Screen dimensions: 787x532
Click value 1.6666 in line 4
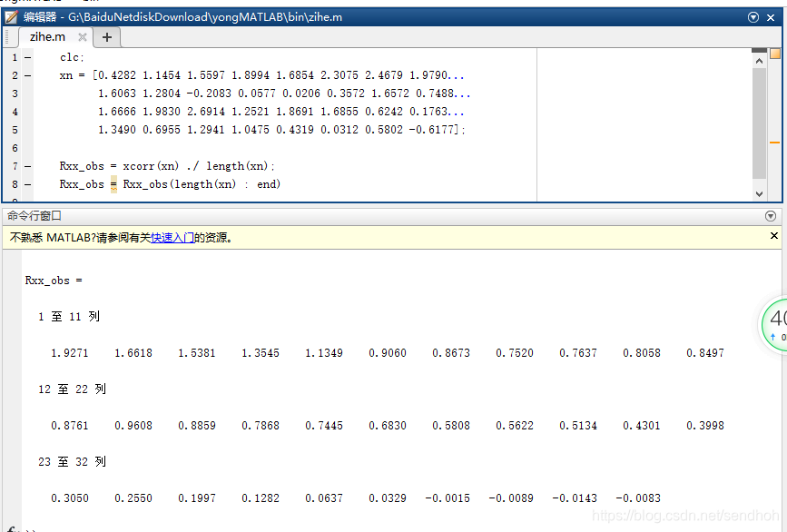pyautogui.click(x=116, y=112)
